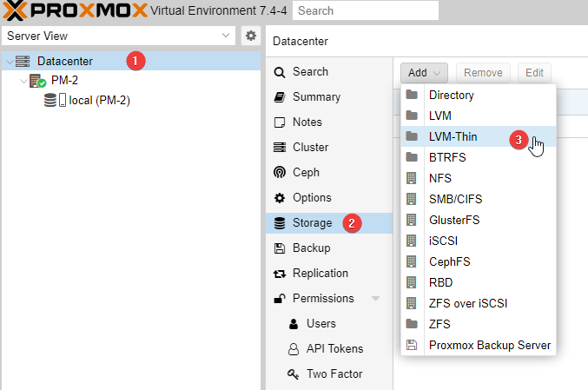The height and width of the screenshot is (390, 588).
Task: Click the Users person icon
Action: 294,324
